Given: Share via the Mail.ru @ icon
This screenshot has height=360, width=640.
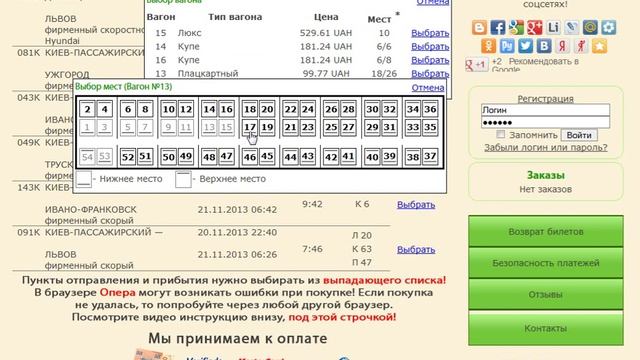Looking at the screenshot, I should pos(590,27).
